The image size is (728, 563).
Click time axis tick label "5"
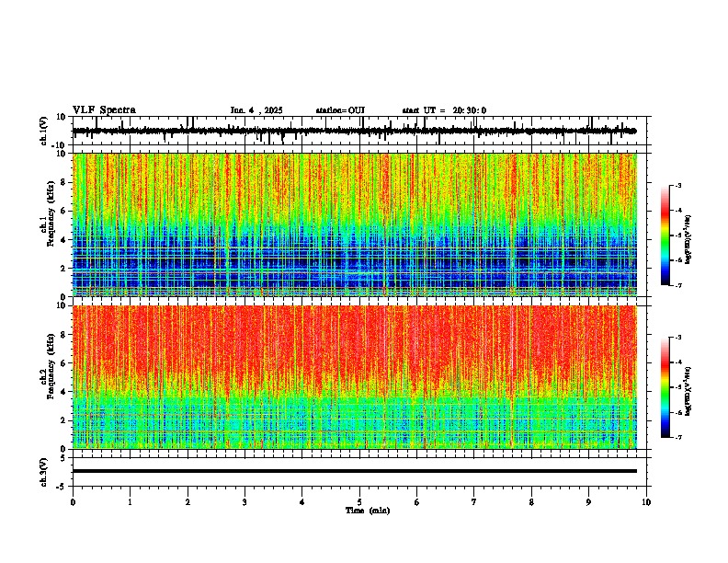359,501
